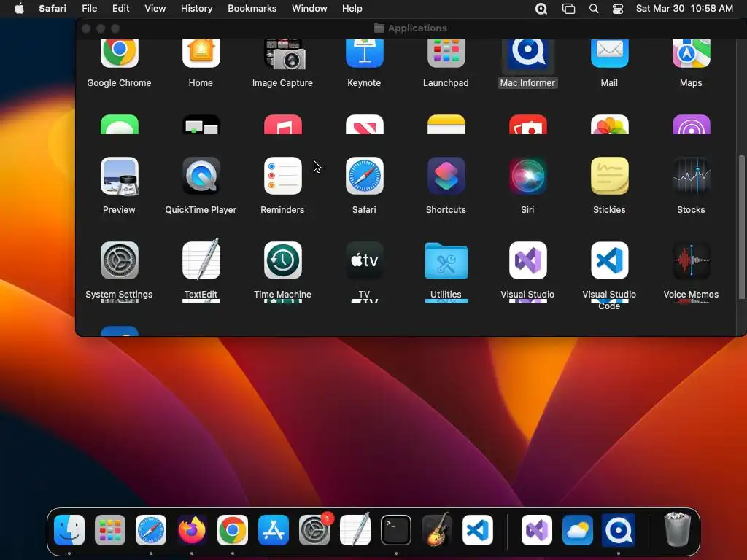Open the Edit menu
Viewport: 747px width, 560px height.
point(120,9)
